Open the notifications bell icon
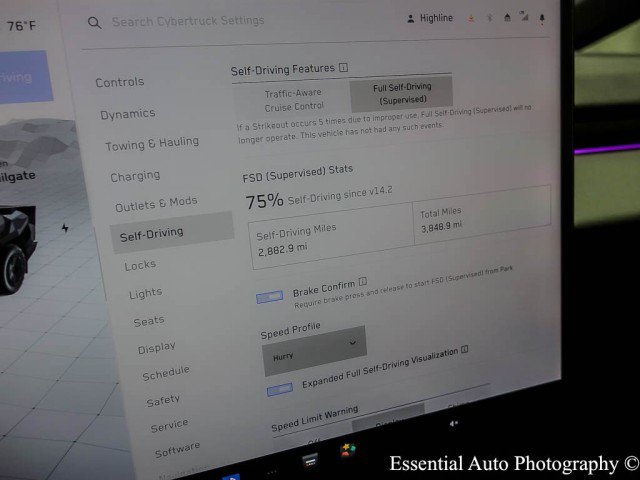The image size is (640, 480). coord(542,18)
